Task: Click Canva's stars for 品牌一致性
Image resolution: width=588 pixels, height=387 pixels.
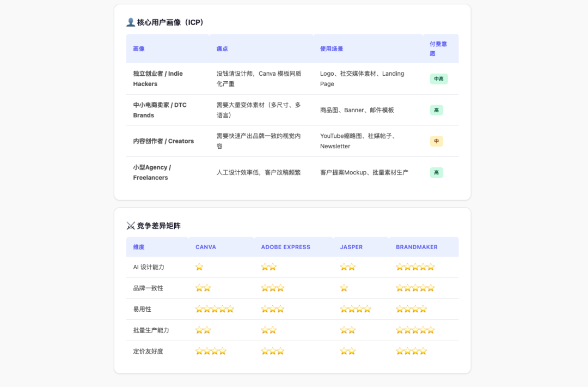Action: coord(203,288)
